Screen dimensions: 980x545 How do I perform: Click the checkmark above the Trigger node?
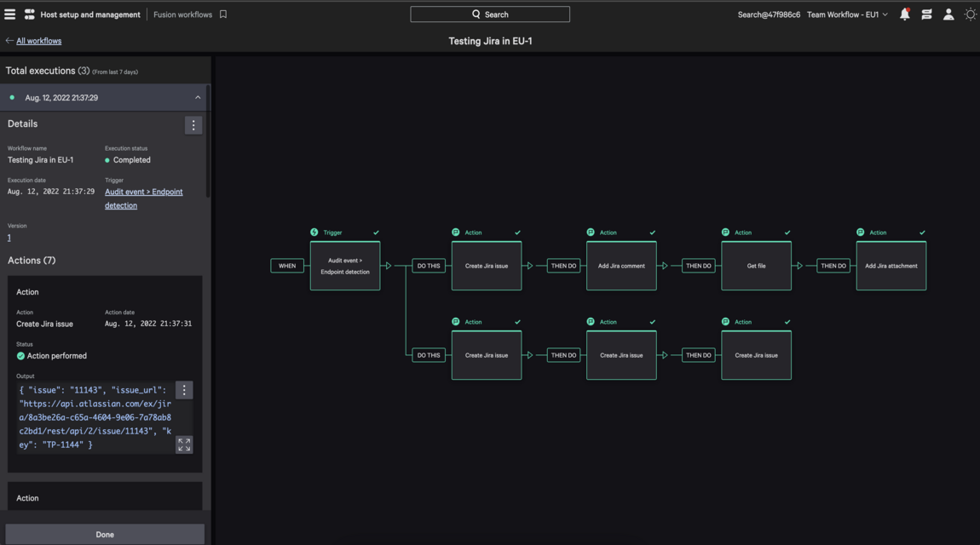point(377,232)
